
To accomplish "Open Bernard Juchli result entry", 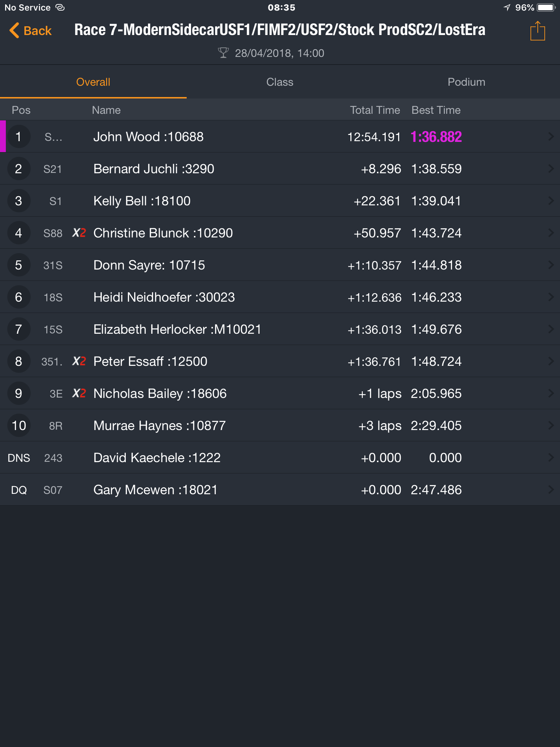I will (280, 169).
